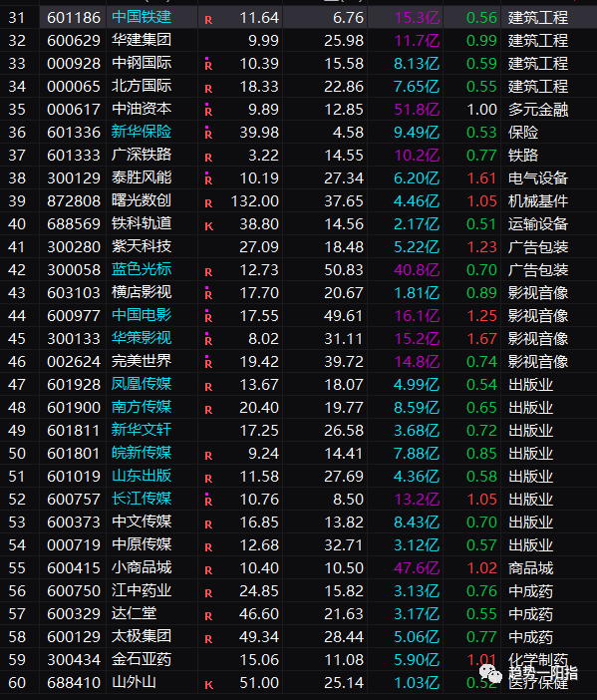
Task: Select stock name 中文传媒
Action: pos(142,522)
